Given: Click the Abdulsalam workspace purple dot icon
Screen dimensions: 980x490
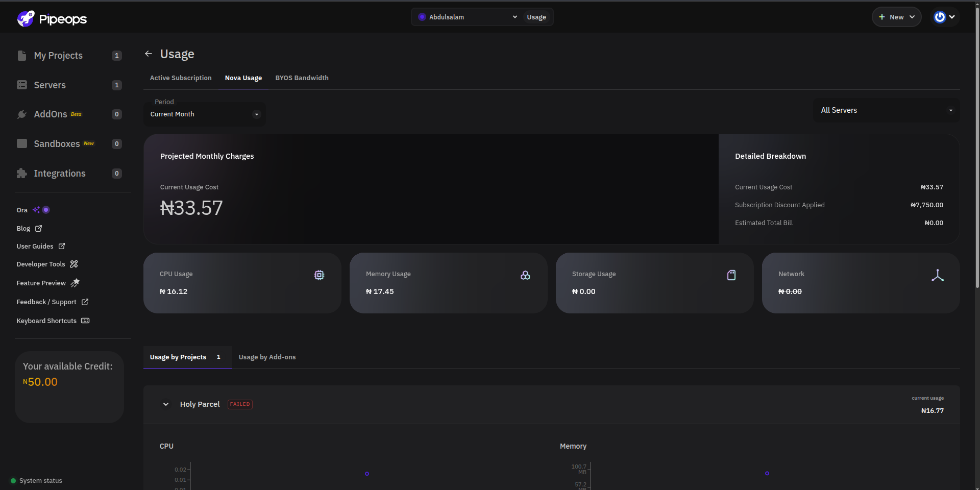Looking at the screenshot, I should [422, 17].
